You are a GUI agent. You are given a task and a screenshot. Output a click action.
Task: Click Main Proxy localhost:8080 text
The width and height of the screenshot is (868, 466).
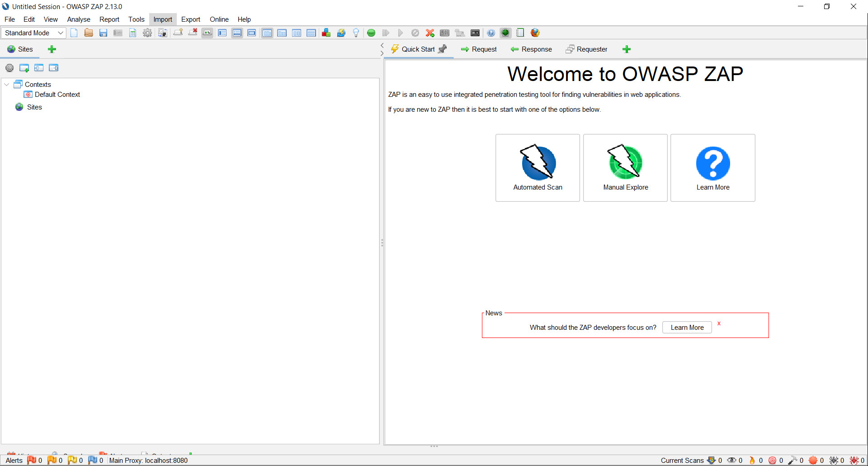click(x=148, y=461)
